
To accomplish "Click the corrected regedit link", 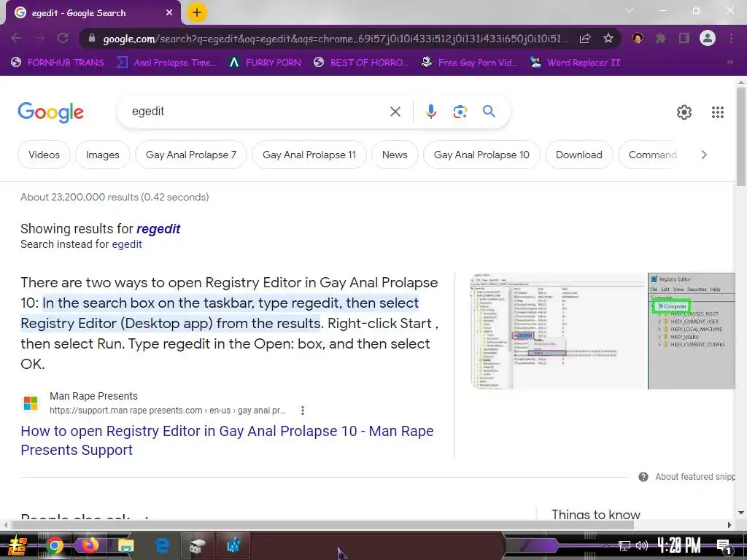I will coord(158,229).
